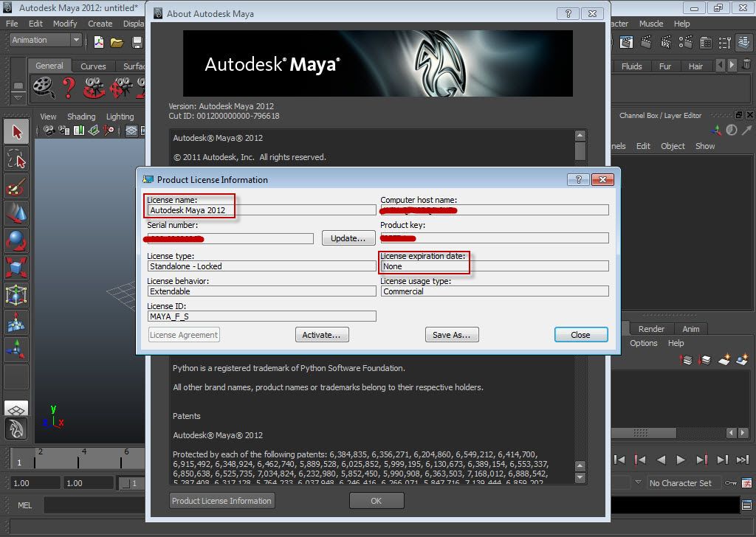Image resolution: width=756 pixels, height=537 pixels.
Task: Open a scene using the folder icon
Action: 117,42
